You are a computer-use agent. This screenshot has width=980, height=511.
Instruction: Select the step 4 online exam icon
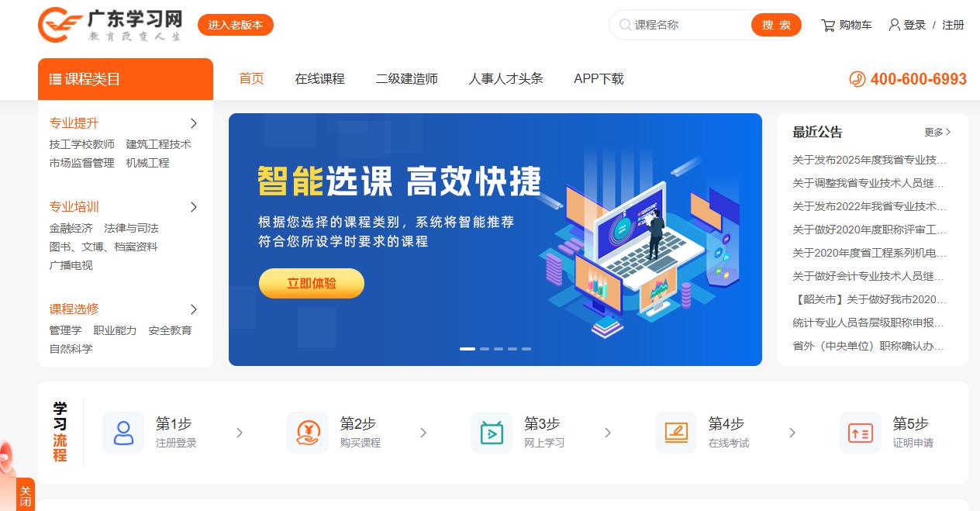tap(676, 433)
